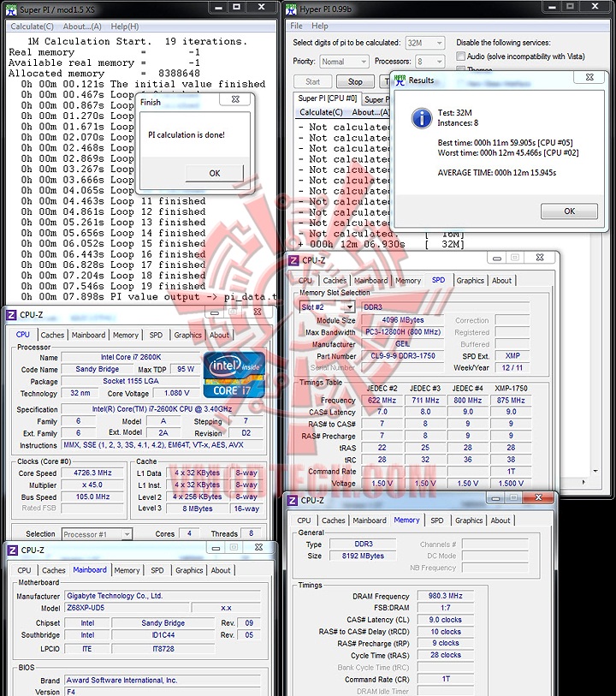Click the Super PI title bar icon
Image resolution: width=616 pixels, height=696 pixels.
11,9
